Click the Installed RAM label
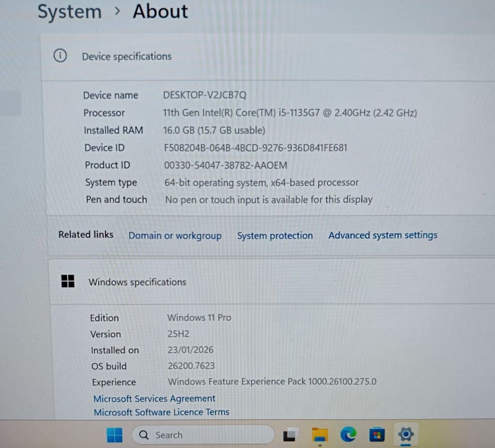 (113, 130)
